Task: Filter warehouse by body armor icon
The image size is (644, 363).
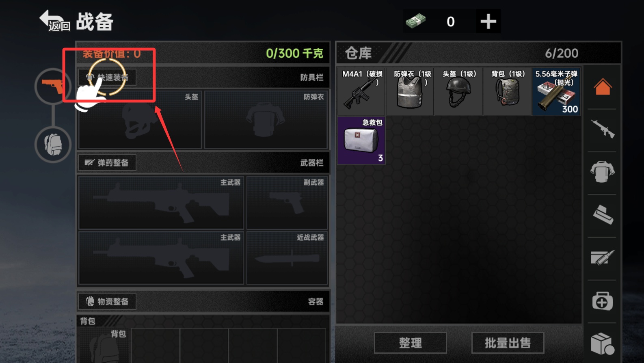Action: (603, 172)
